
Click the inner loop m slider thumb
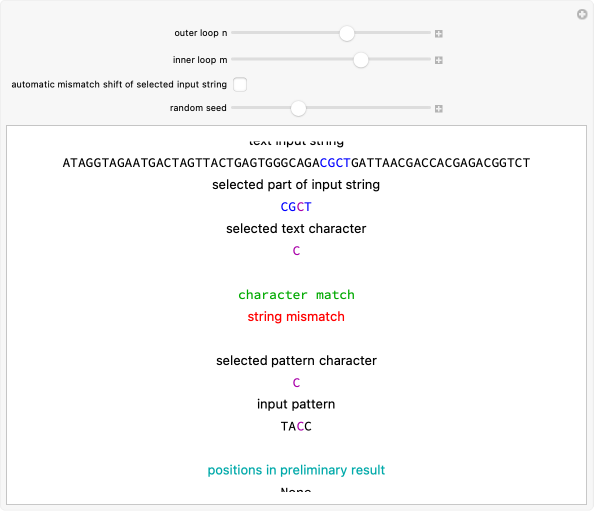(361, 60)
